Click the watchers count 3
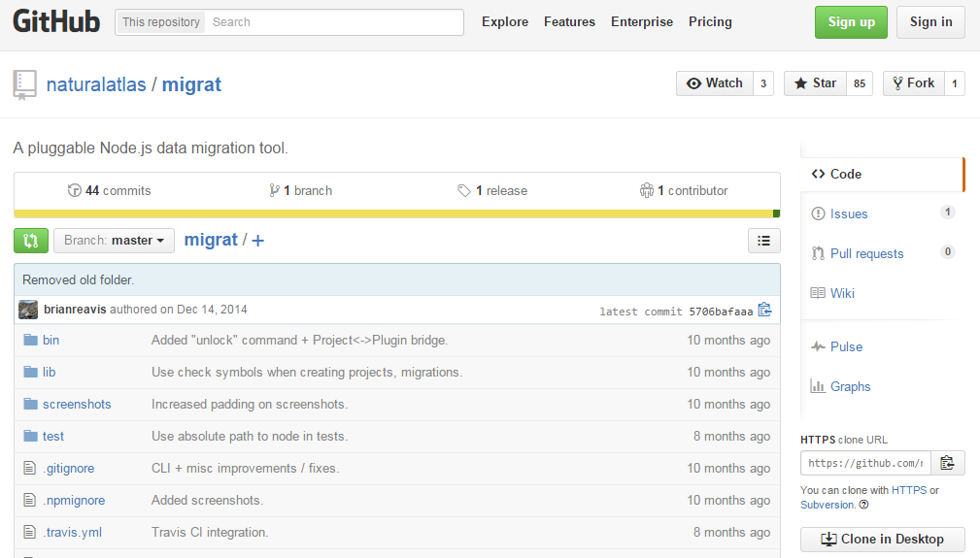The image size is (980, 558). point(763,83)
